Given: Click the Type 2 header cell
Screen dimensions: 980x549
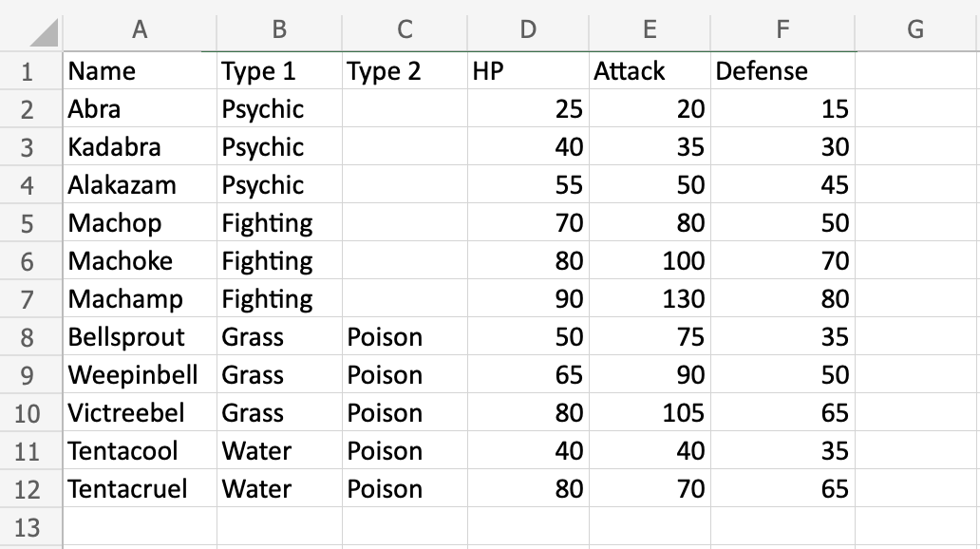Looking at the screenshot, I should point(405,71).
